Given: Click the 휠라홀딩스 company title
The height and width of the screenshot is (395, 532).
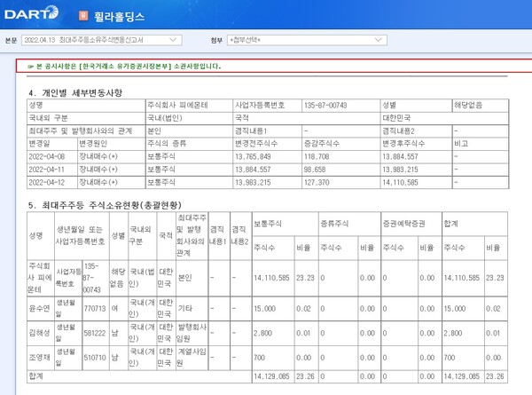Looking at the screenshot, I should click(x=119, y=17).
